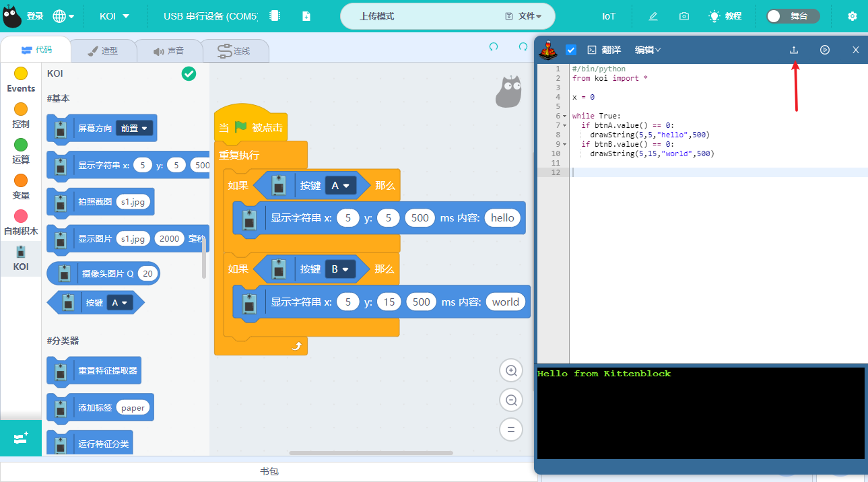Click the workspace horizontal scrollbar
Screen dimensions: 868x482
(x=371, y=453)
